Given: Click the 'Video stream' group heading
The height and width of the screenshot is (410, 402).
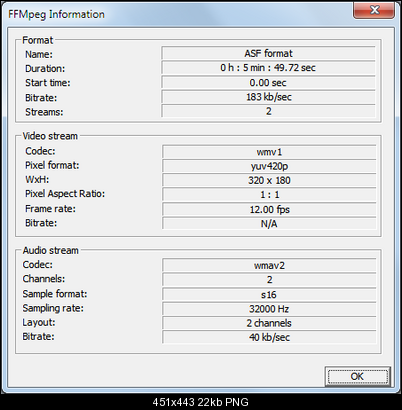Looking at the screenshot, I should (x=50, y=136).
